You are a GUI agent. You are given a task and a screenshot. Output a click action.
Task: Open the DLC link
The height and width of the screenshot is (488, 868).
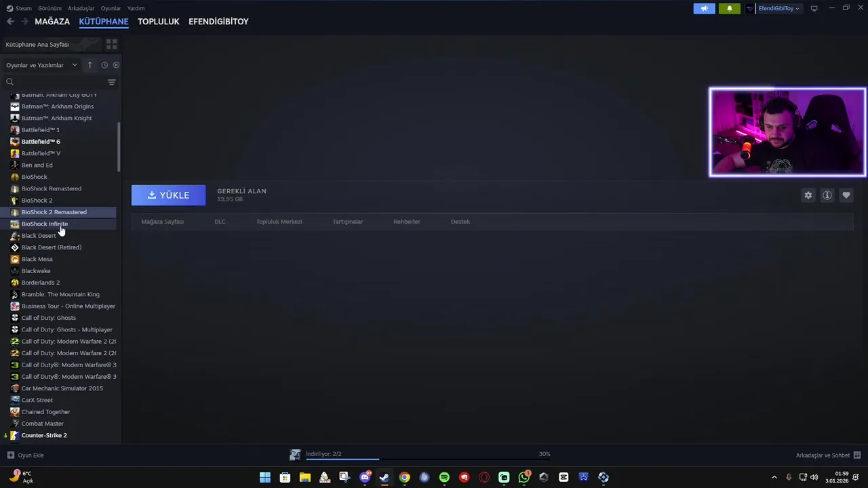click(x=220, y=222)
